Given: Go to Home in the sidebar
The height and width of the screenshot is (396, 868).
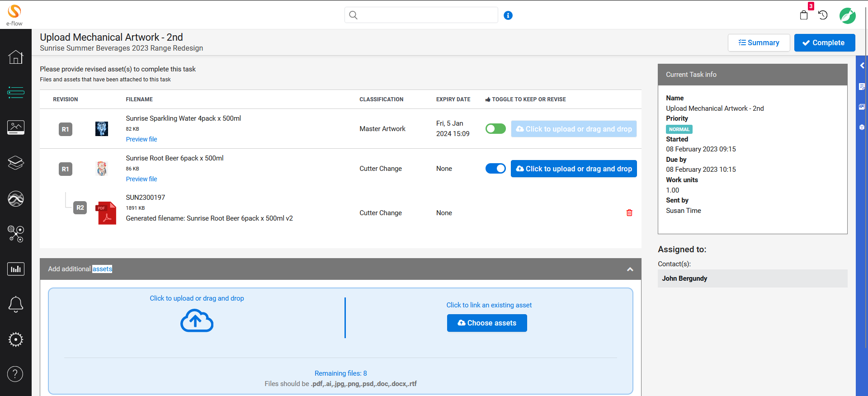Looking at the screenshot, I should point(15,57).
